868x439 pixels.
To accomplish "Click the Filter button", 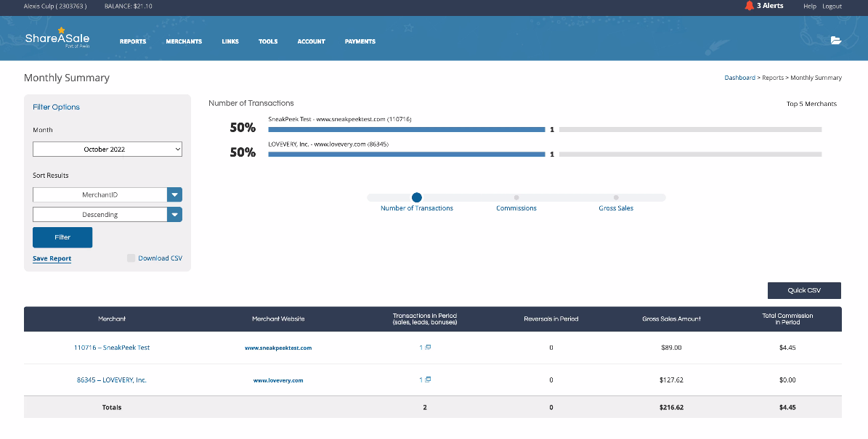I will [62, 237].
